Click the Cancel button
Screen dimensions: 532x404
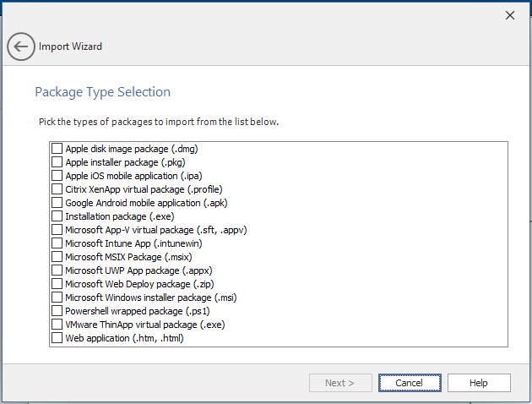tap(410, 383)
